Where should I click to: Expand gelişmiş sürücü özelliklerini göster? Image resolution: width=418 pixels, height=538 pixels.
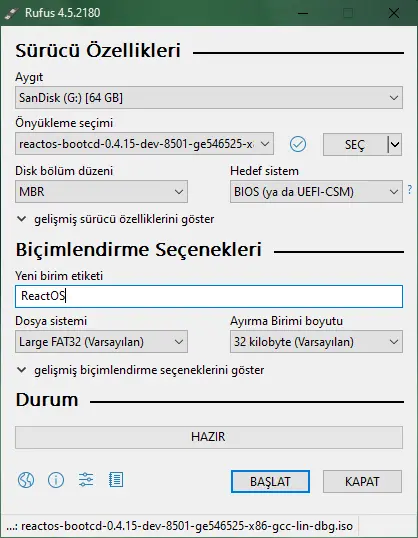click(x=116, y=219)
